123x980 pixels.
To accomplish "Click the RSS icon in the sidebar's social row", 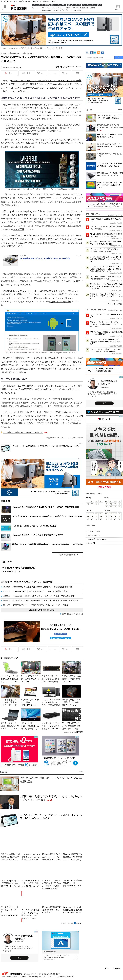I will pos(99,52).
